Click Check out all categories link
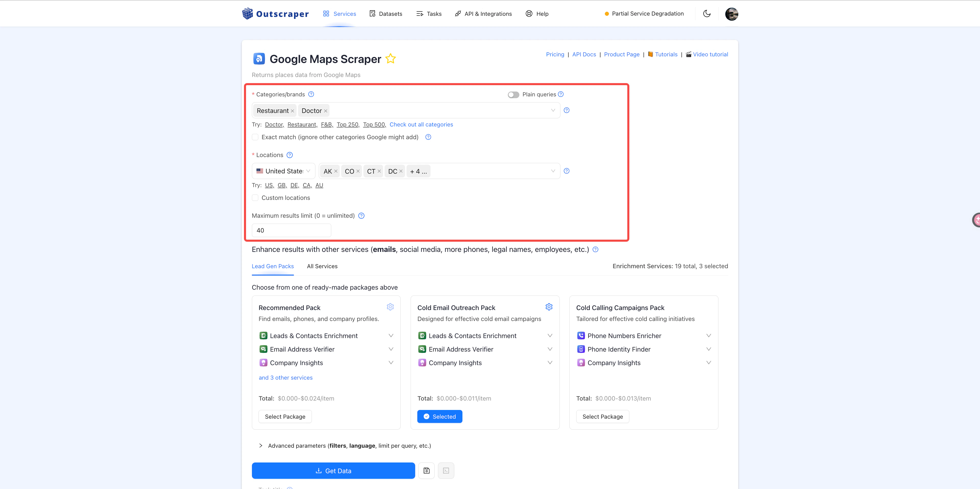This screenshot has width=980, height=489. (421, 125)
